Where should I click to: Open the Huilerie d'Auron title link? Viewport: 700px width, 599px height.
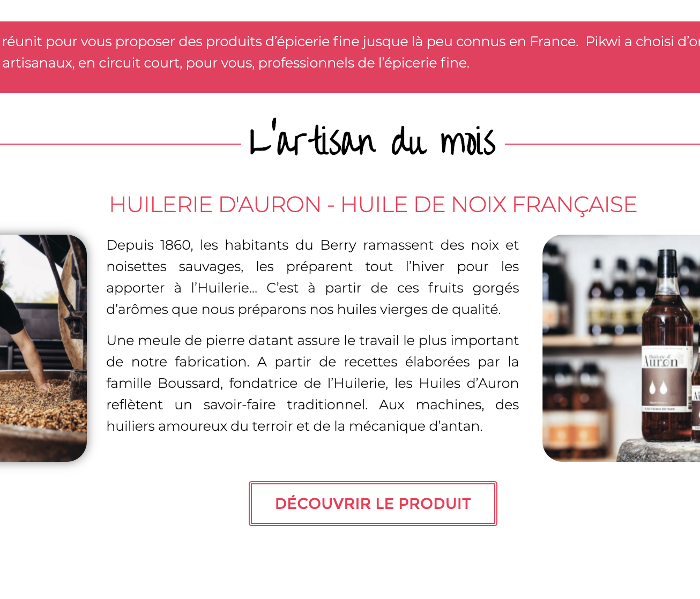[x=373, y=205]
